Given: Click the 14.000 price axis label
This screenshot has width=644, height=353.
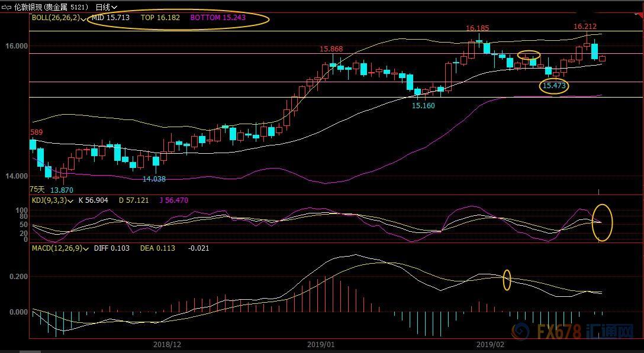Looking at the screenshot, I should [x=17, y=176].
